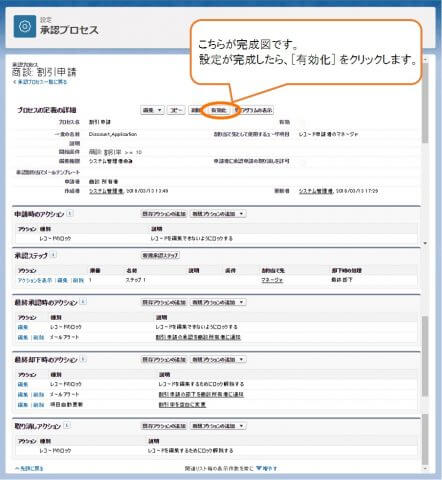Expand 新規アクションの追加 dropdown under 取り消しアクション
Image resolution: width=442 pixels, height=480 pixels.
point(218,426)
